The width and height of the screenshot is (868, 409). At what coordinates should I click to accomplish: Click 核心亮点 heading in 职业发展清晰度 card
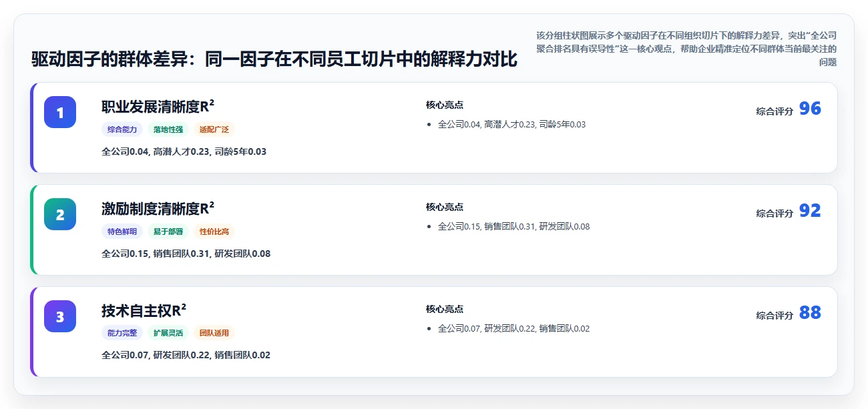pyautogui.click(x=445, y=105)
